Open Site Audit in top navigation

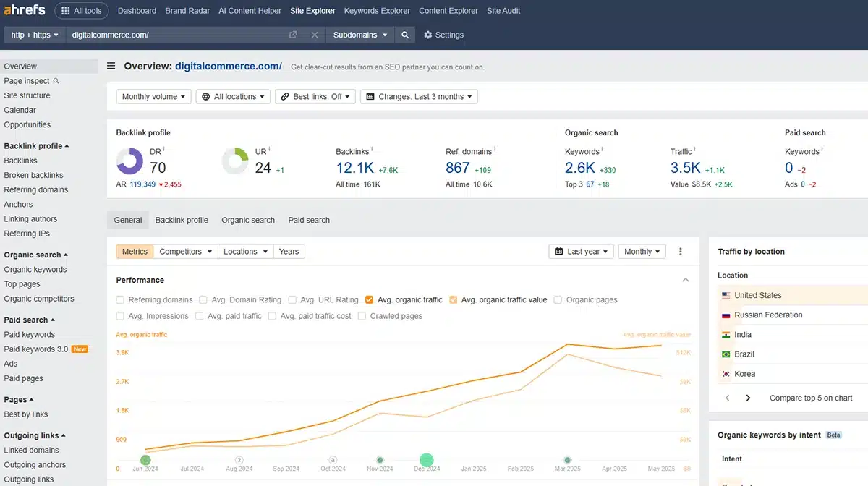(503, 11)
